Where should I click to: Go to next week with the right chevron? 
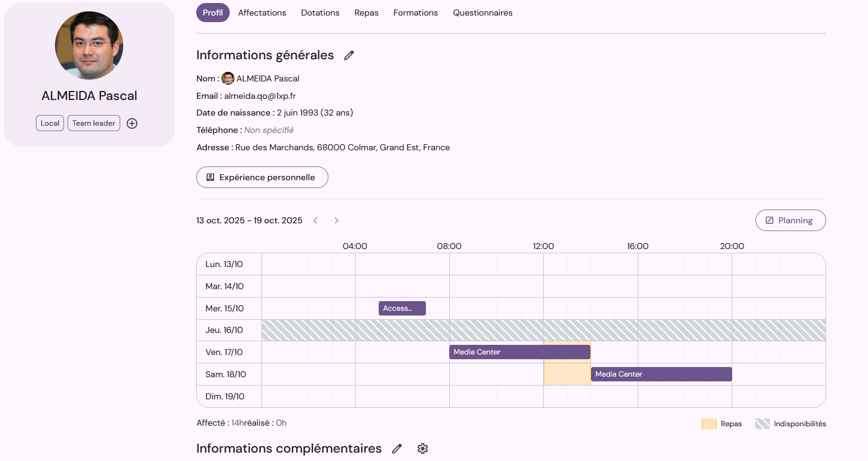336,220
